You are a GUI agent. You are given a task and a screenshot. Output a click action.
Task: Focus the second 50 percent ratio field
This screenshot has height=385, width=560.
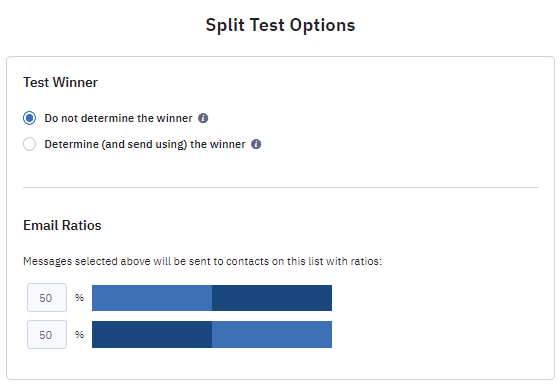pos(47,334)
